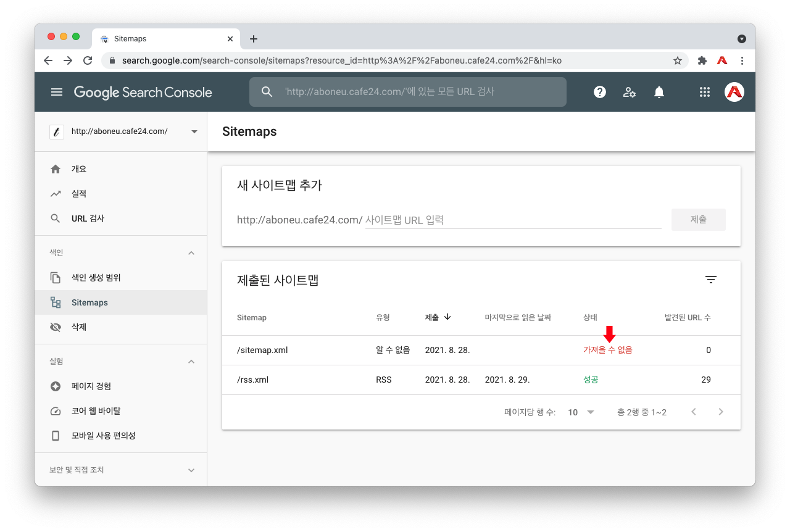
Task: Select Sitemaps in sidebar
Action: pyautogui.click(x=121, y=302)
